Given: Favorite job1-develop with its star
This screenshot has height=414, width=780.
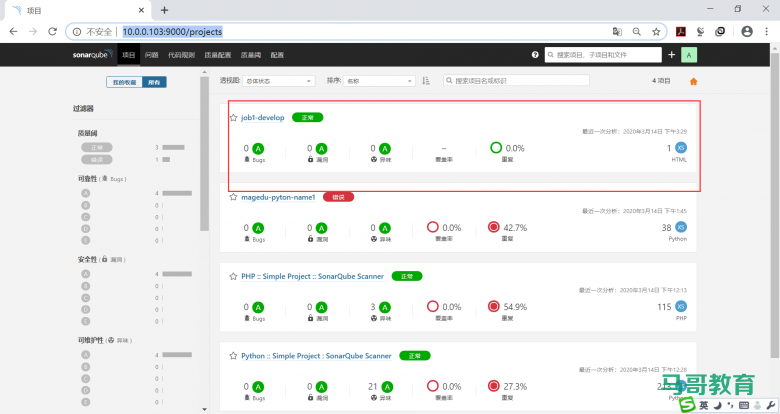Looking at the screenshot, I should (x=233, y=117).
